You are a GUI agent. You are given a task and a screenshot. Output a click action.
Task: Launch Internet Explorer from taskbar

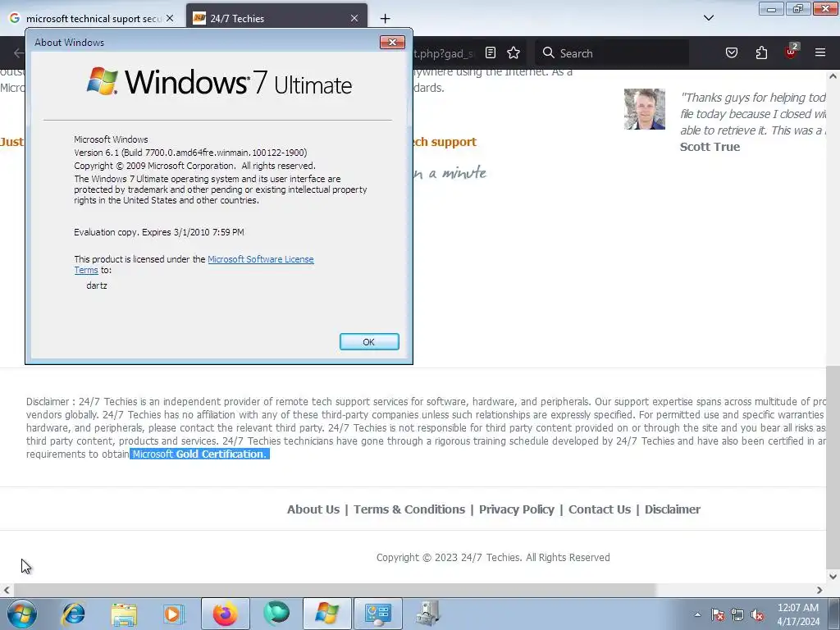pyautogui.click(x=73, y=614)
